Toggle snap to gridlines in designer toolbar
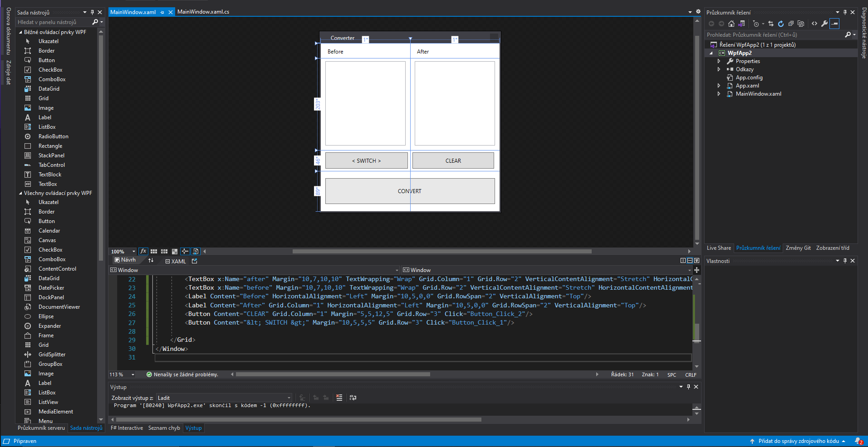This screenshot has height=447, width=868. click(x=164, y=251)
